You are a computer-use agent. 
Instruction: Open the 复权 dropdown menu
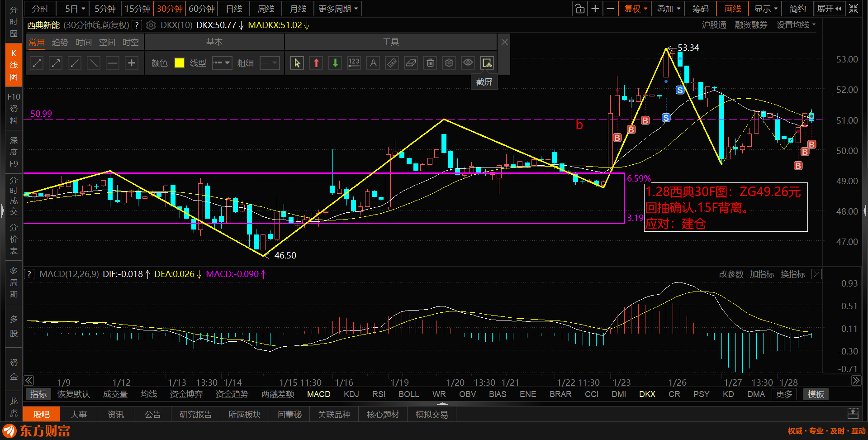[635, 9]
